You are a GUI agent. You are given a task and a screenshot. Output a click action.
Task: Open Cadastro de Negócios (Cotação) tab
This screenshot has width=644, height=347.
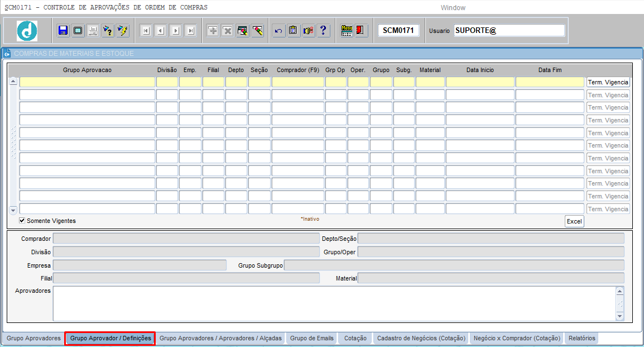421,338
